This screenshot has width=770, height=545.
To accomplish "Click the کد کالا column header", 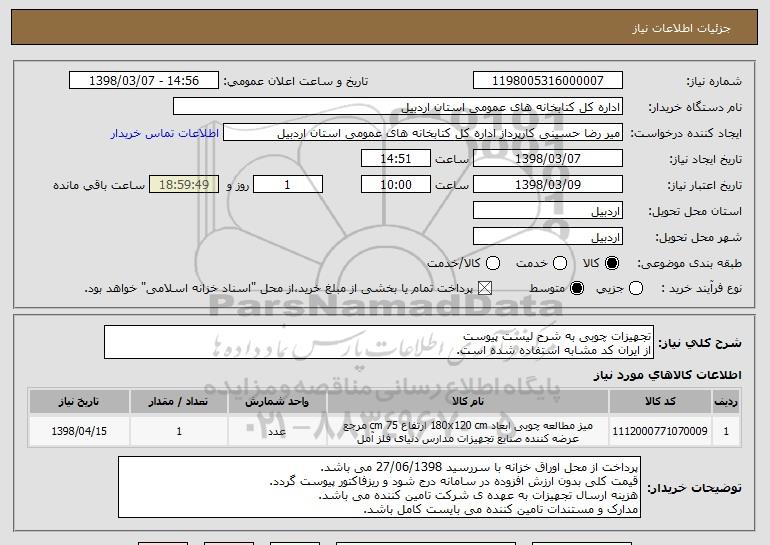I will [660, 402].
